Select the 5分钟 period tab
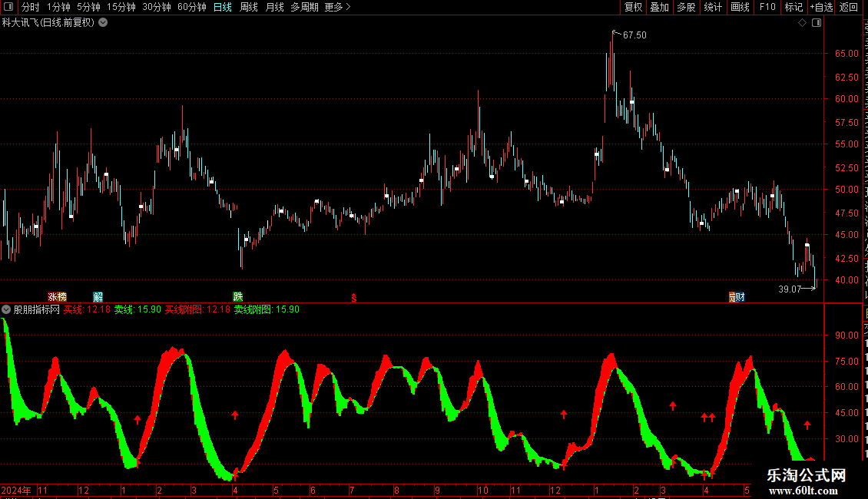The image size is (868, 499). coord(88,7)
